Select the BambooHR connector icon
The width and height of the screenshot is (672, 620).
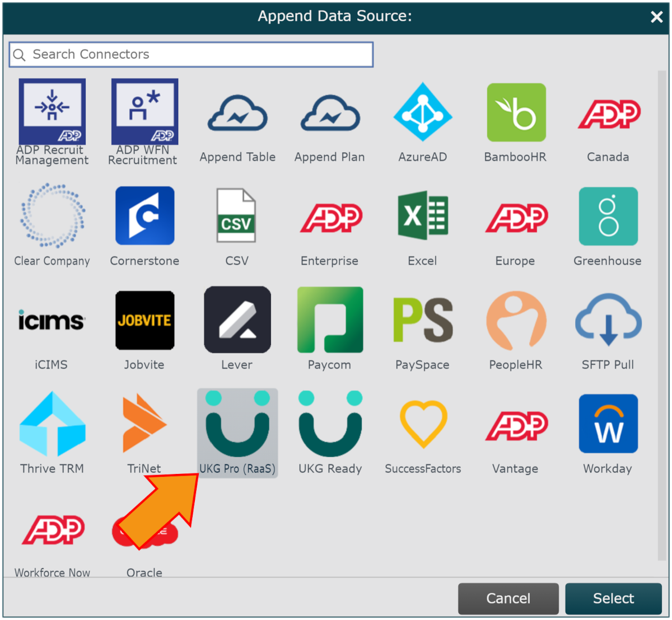pos(516,112)
